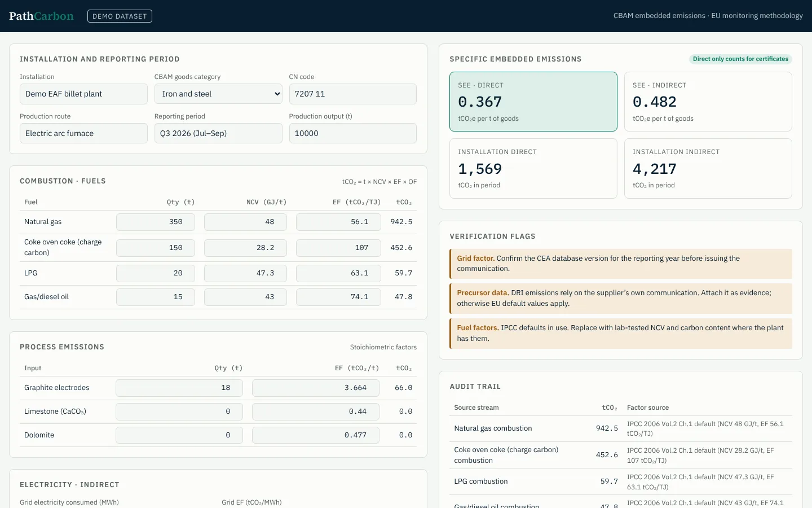Screen dimensions: 812x508
Task: Click the Installation name input field
Action: [x=83, y=94]
